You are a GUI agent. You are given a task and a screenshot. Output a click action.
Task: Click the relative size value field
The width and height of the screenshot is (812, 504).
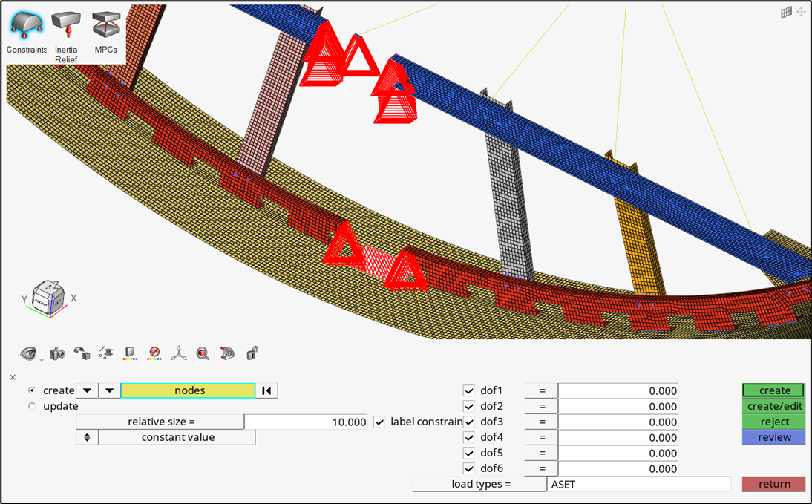pos(306,422)
